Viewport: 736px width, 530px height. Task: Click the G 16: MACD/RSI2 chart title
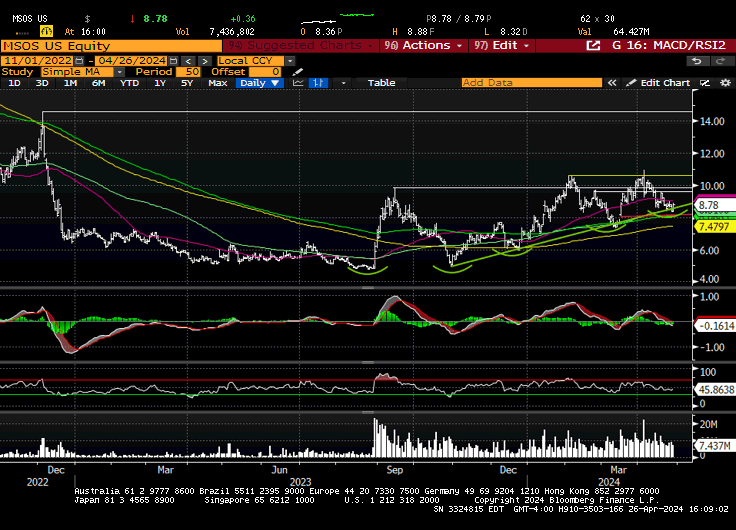669,46
